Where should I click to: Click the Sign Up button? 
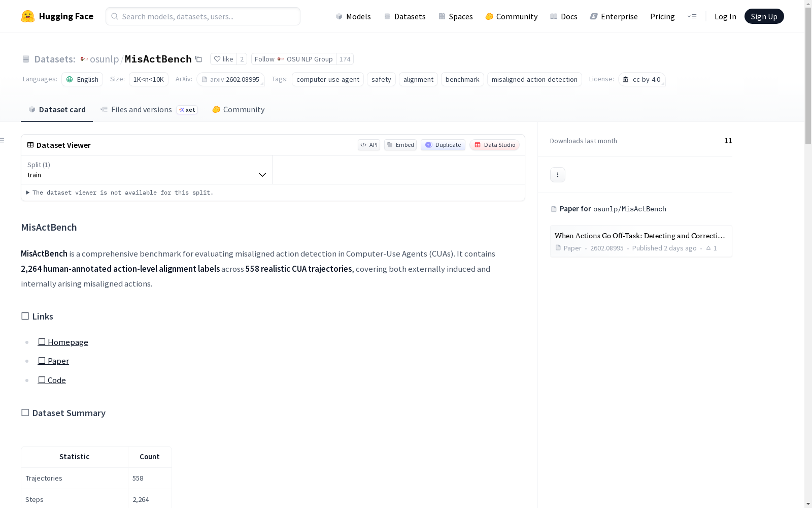coord(764,16)
